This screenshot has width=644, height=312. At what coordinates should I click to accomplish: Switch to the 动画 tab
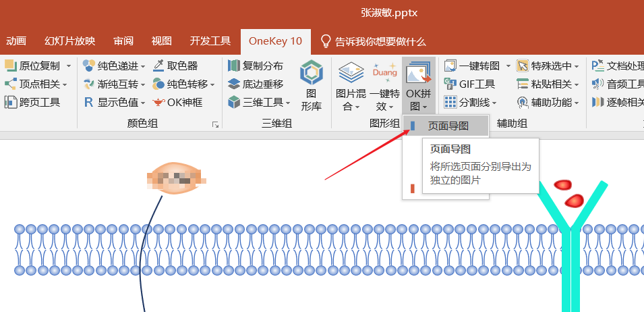coord(16,41)
